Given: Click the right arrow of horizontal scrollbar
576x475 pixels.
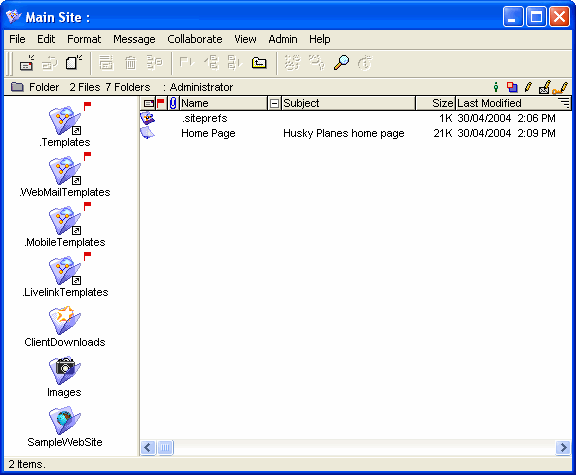Looking at the screenshot, I should (x=563, y=447).
